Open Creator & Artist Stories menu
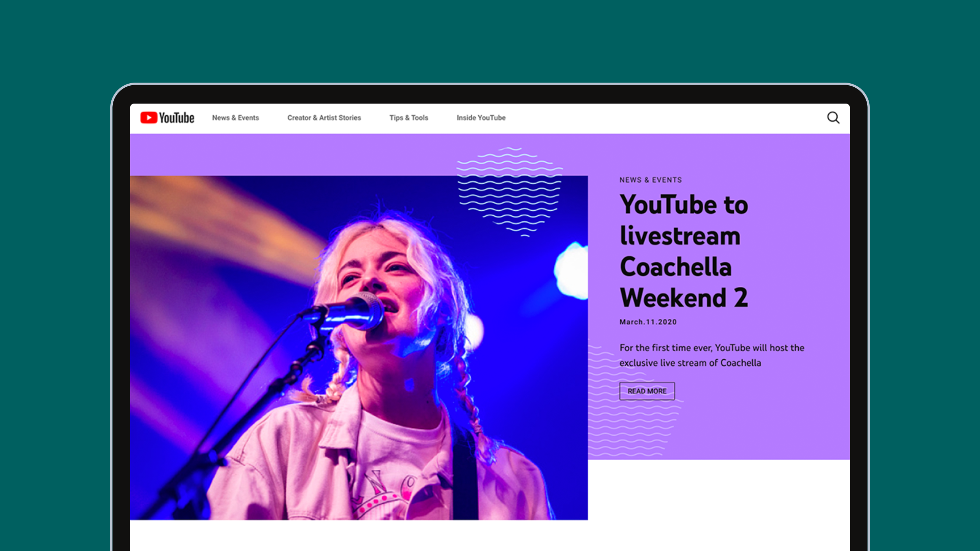Screen dimensions: 980x551 [324, 118]
